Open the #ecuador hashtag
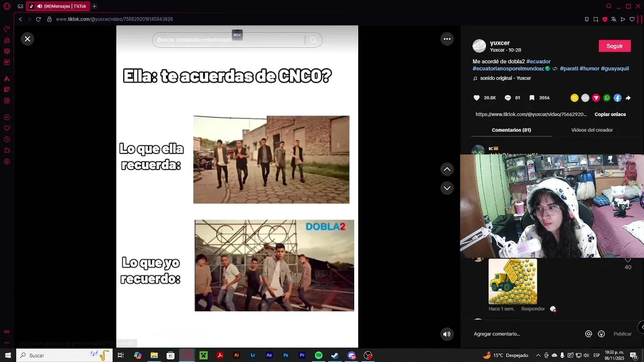 tap(538, 61)
